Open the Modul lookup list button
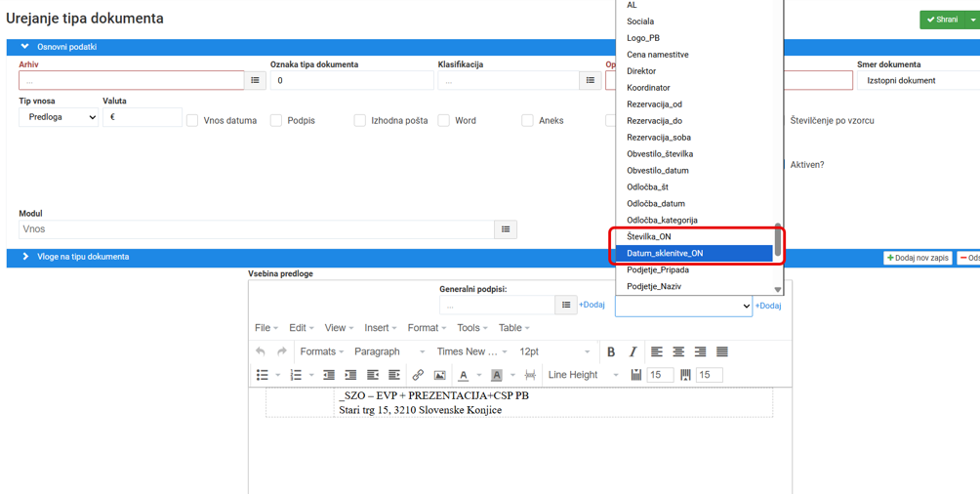 point(506,228)
